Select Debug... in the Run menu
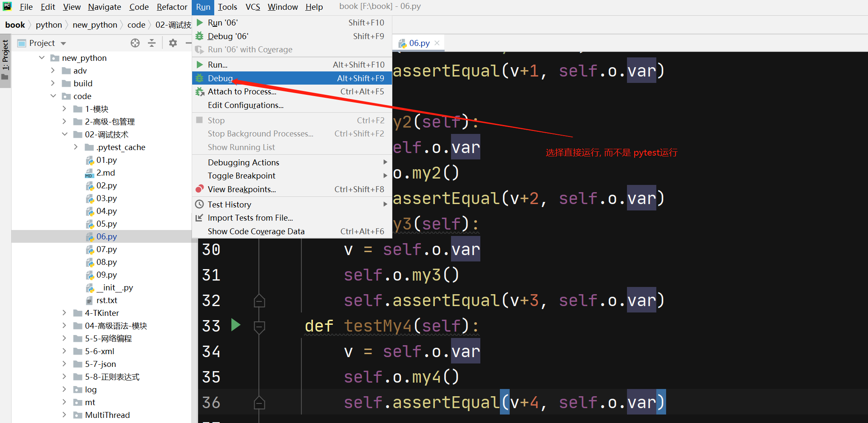 tap(220, 78)
